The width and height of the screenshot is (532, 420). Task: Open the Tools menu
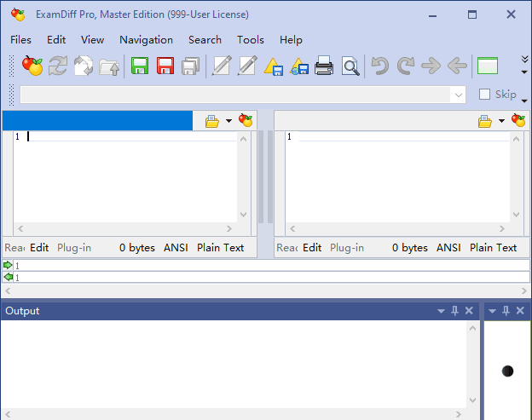pos(251,40)
